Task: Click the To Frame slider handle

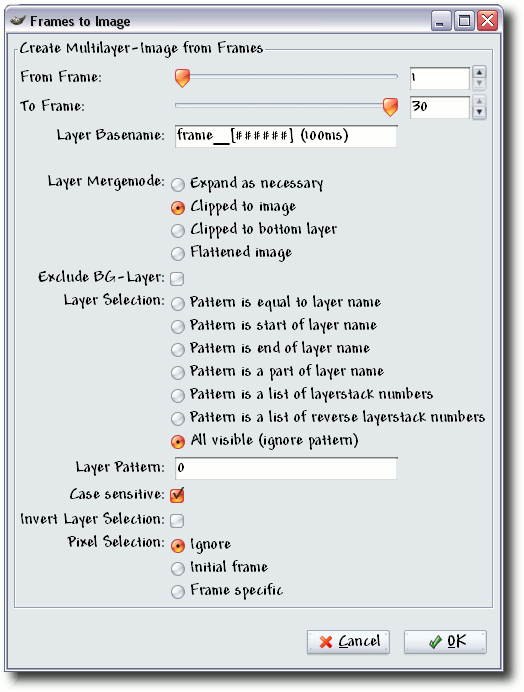Action: [390, 107]
